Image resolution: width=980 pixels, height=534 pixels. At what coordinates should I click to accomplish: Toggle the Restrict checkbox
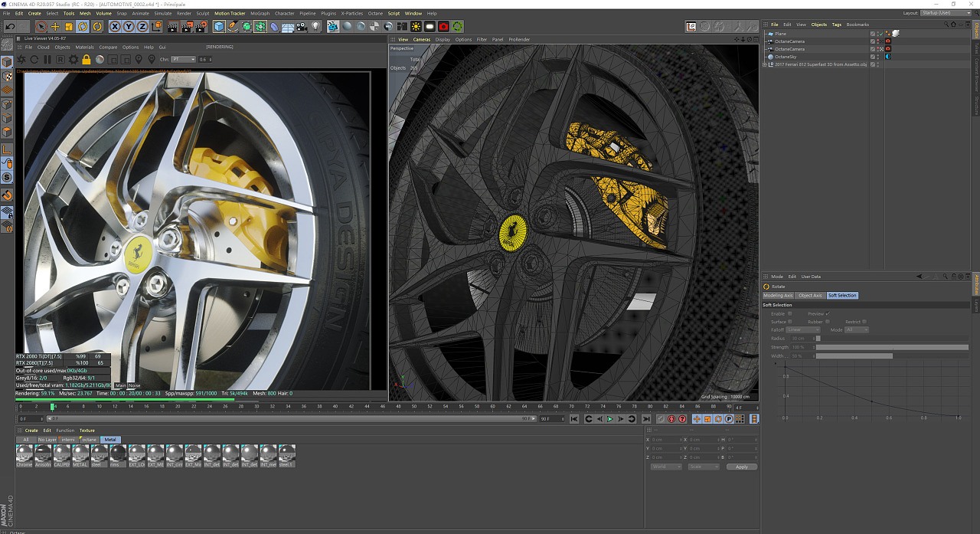click(x=864, y=322)
